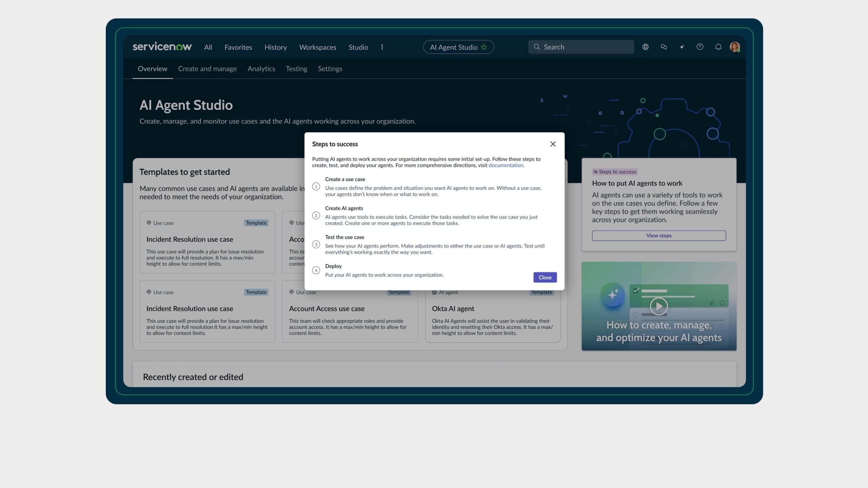Open bottom-row Account Access use case card
Image resolution: width=868 pixels, height=488 pixels.
pos(350,312)
